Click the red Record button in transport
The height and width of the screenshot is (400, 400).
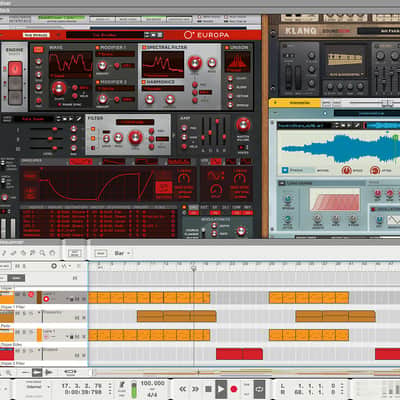point(234,389)
